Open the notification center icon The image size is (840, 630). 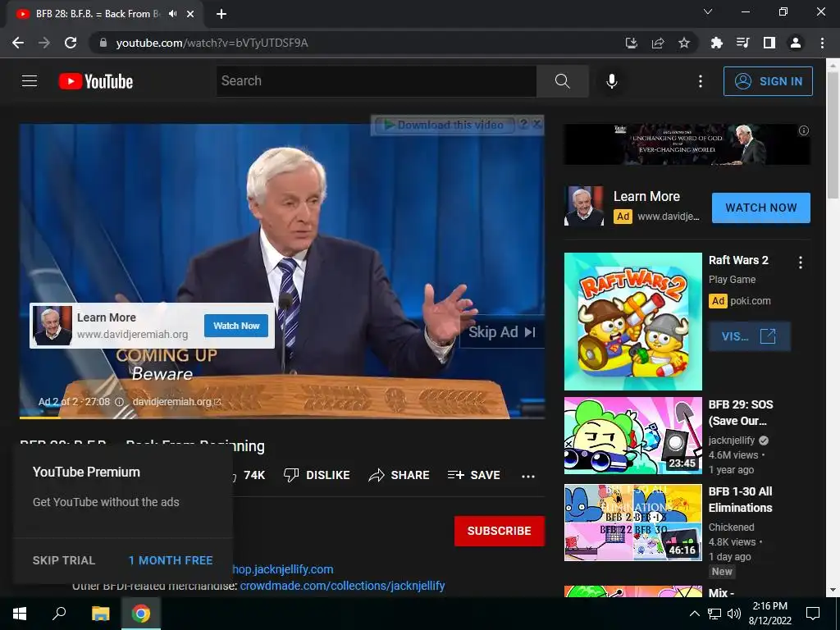point(813,614)
